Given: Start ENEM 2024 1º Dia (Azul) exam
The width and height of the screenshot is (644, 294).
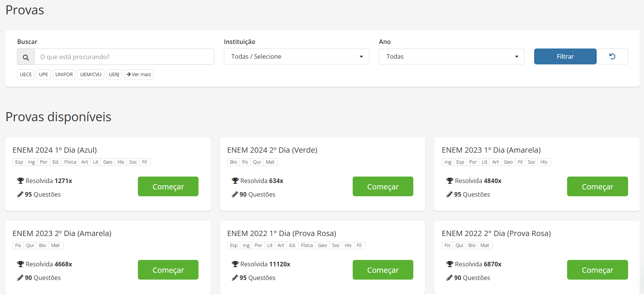Looking at the screenshot, I should 168,186.
